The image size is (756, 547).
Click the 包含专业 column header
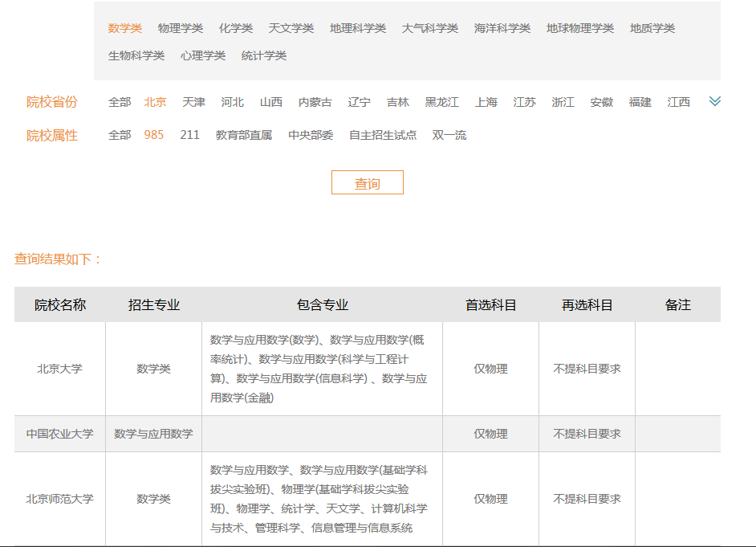323,305
